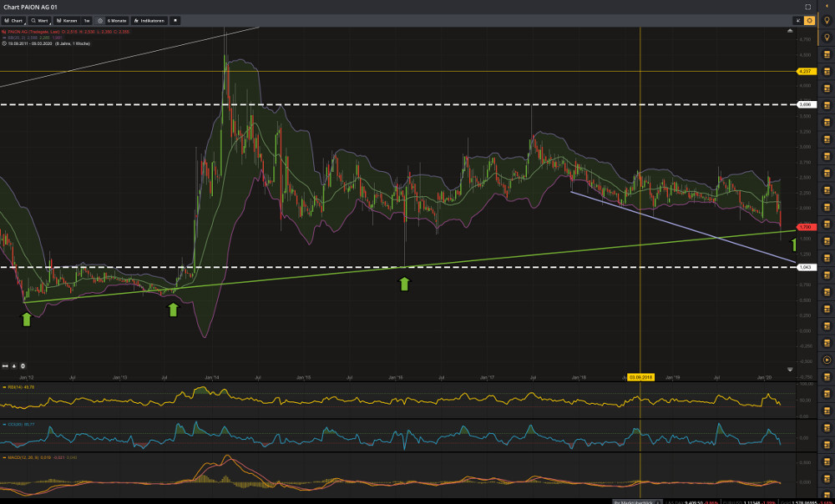Open sidebar layout icon beside 3,696 label
Viewport: 835px width, 504px height.
[x=827, y=105]
